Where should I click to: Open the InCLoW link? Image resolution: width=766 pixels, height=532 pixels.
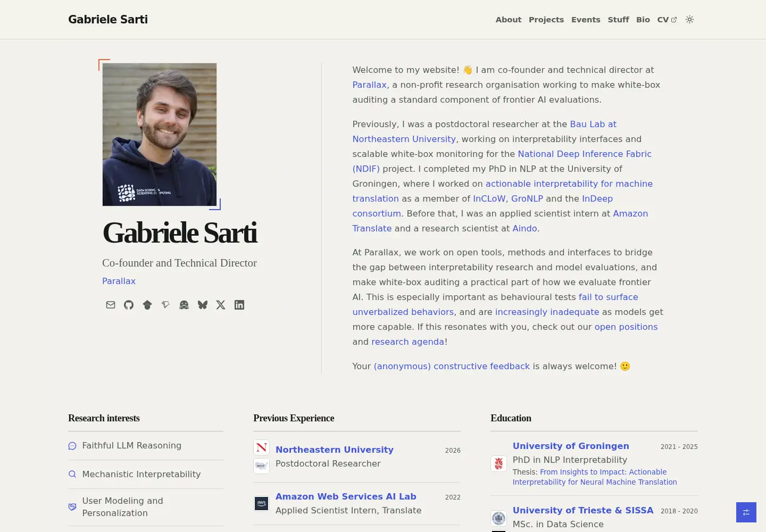pyautogui.click(x=489, y=198)
